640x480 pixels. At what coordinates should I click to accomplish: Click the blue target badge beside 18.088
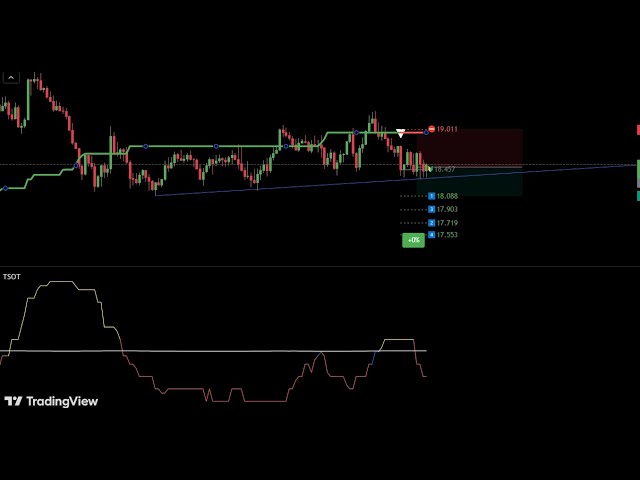tap(431, 196)
